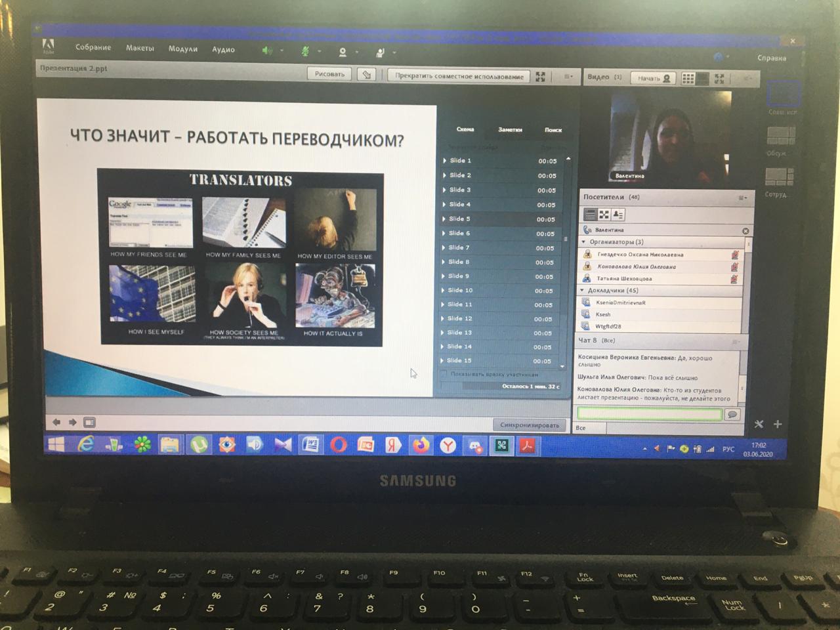Viewport: 840px width, 630px height.
Task: Switch share pod to full screen
Action: 541,77
